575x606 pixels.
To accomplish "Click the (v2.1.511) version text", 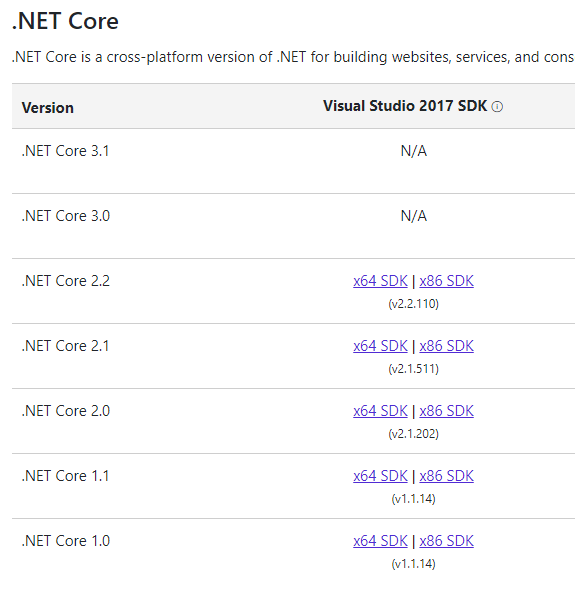I will pos(413,369).
